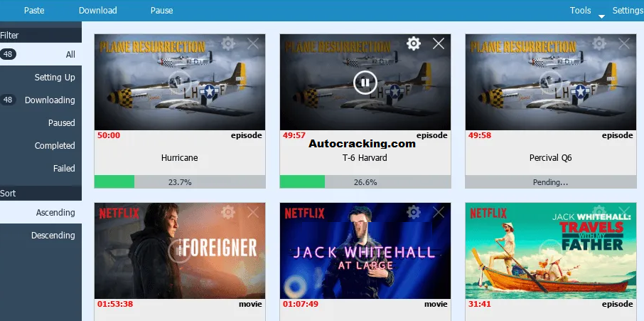Pause the T-6 Harvard download
644x321 pixels.
tap(365, 83)
